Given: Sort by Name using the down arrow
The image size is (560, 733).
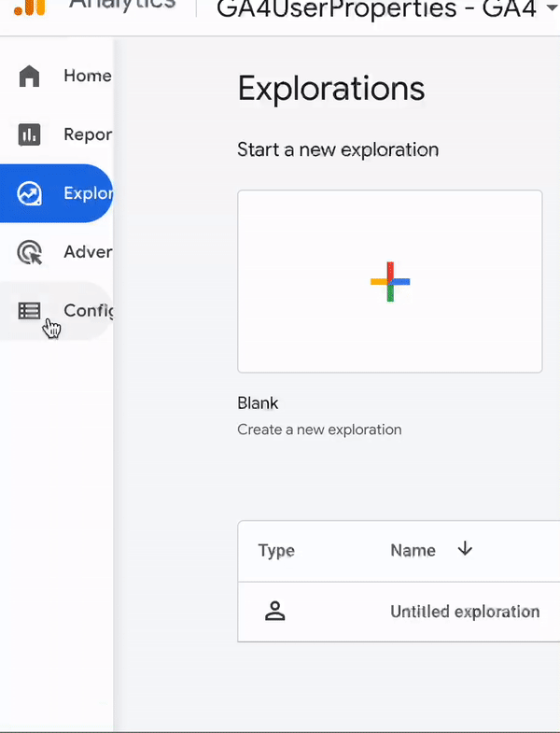Looking at the screenshot, I should tap(465, 548).
